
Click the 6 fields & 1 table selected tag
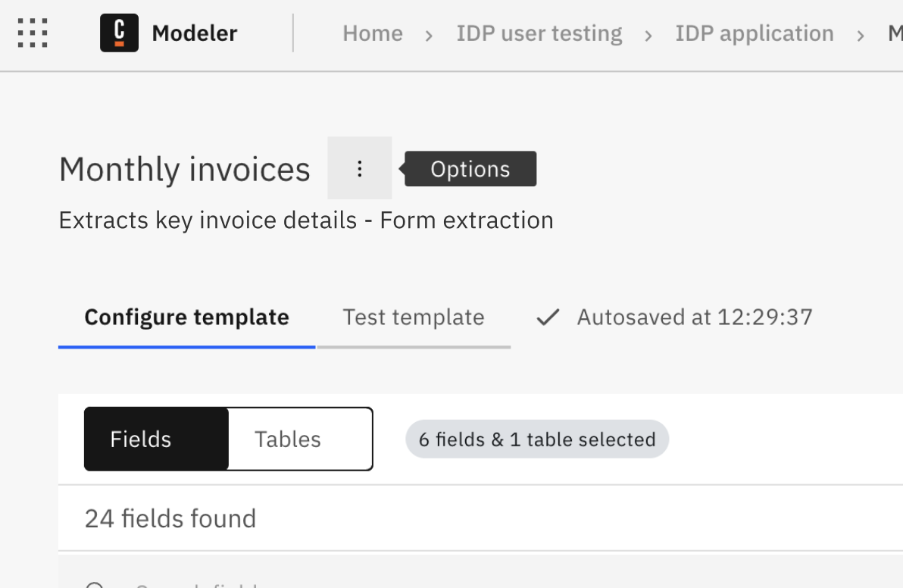click(536, 439)
